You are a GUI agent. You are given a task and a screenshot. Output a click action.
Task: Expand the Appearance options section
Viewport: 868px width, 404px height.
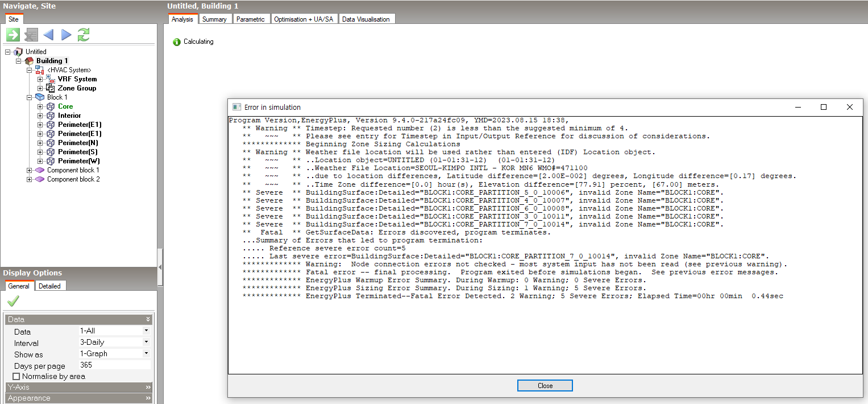pyautogui.click(x=148, y=398)
